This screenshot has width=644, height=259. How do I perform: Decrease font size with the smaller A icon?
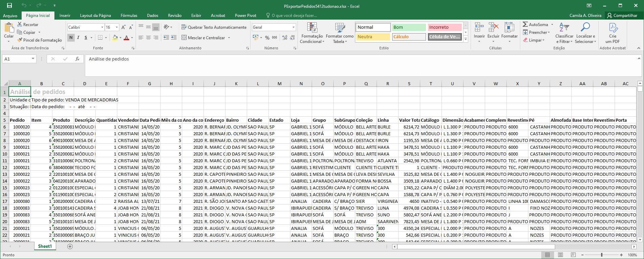[131, 27]
